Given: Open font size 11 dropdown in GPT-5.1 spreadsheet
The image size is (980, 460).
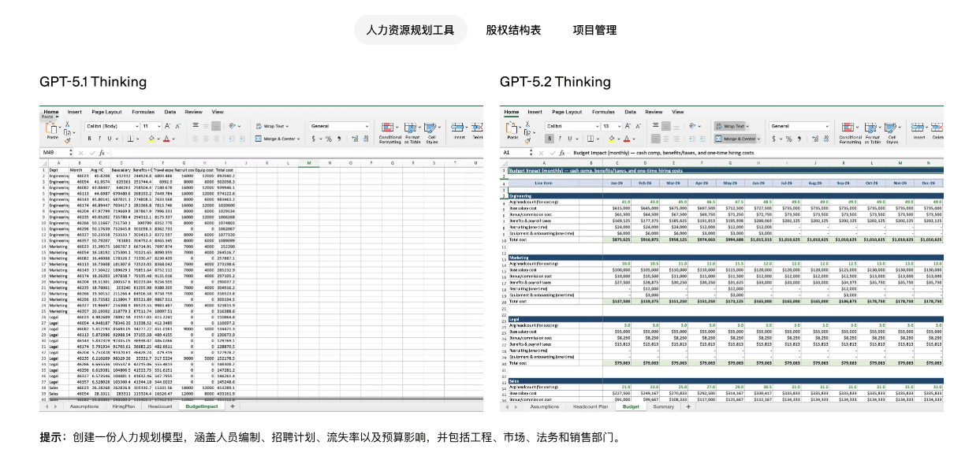Looking at the screenshot, I should [151, 126].
